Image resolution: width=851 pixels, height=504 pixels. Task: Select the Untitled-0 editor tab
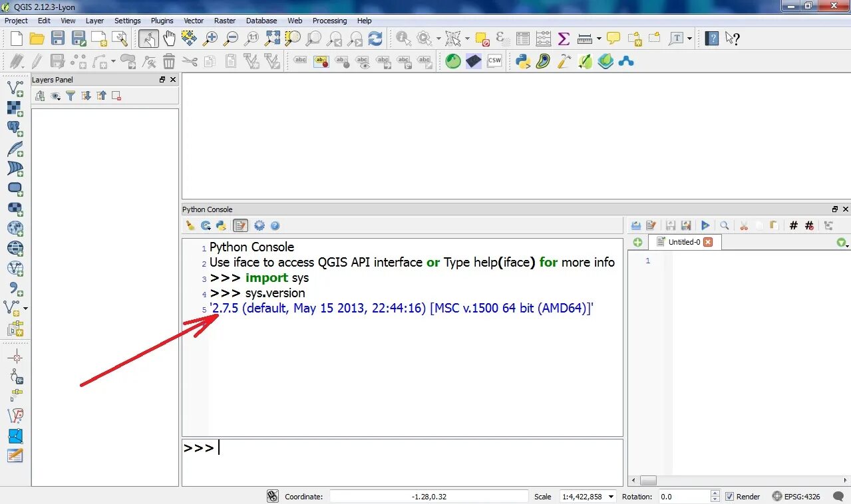click(x=685, y=242)
